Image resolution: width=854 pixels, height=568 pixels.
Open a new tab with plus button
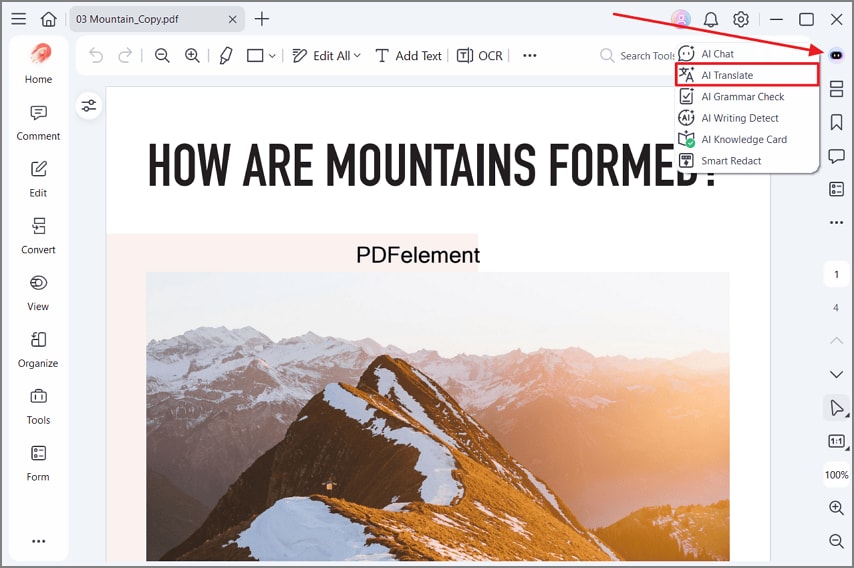point(262,19)
